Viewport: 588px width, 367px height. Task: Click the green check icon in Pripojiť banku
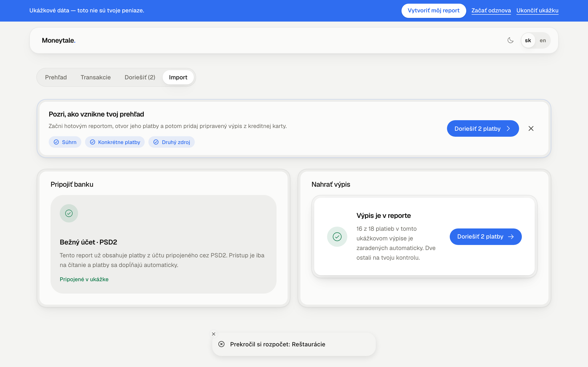click(69, 213)
